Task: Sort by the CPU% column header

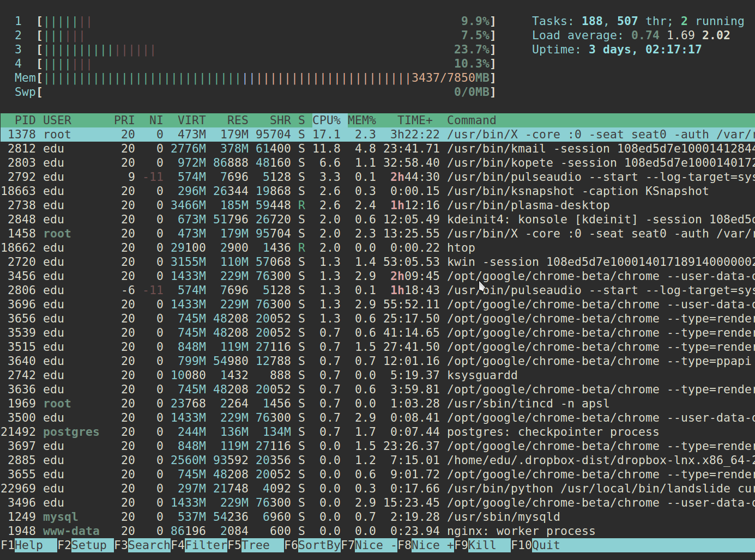Action: click(327, 120)
